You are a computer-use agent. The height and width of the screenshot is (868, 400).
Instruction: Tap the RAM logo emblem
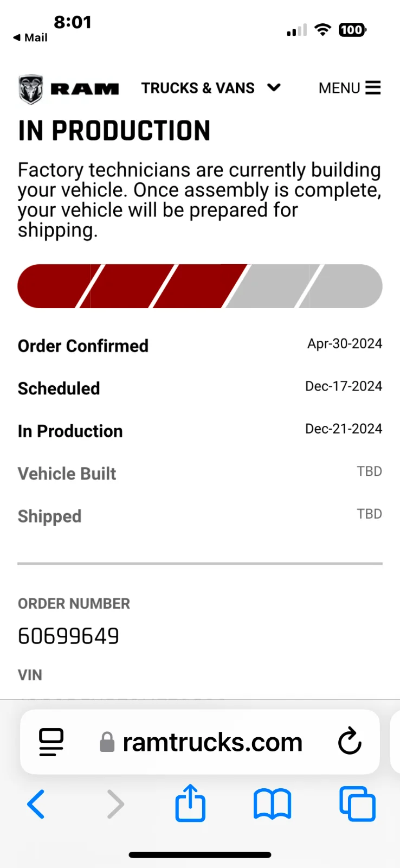[31, 89]
